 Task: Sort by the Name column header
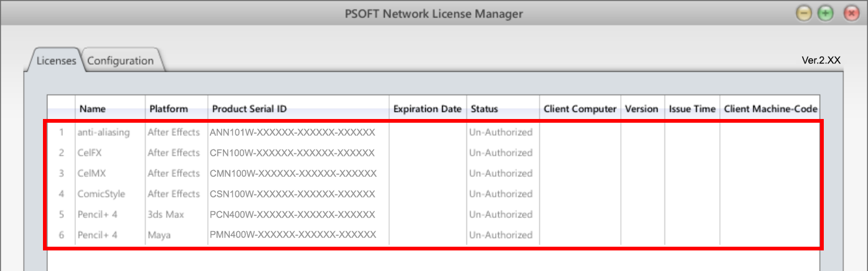(x=92, y=109)
